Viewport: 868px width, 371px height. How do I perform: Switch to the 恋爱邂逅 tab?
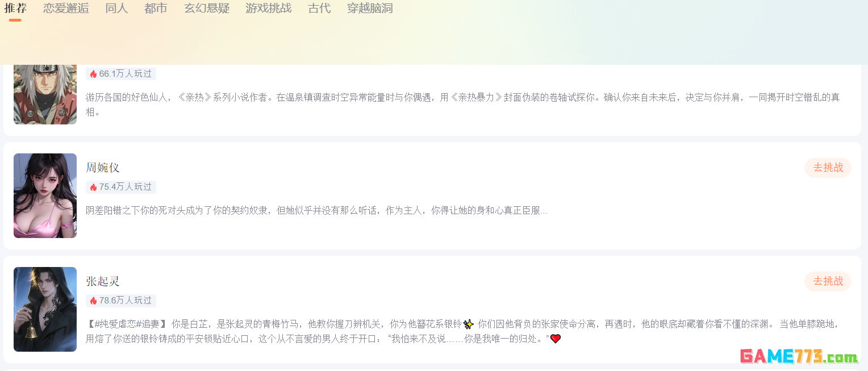[x=66, y=9]
